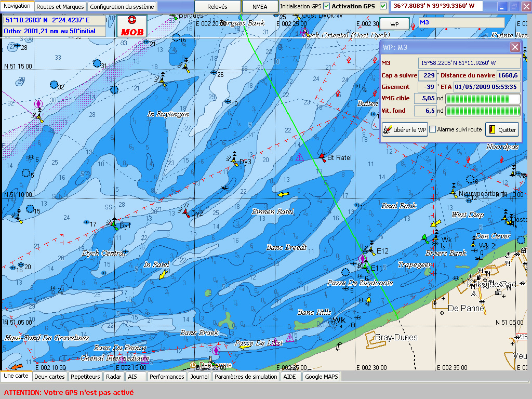This screenshot has height=399, width=532.
Task: Click the Ortho distance readout text
Action: click(x=54, y=31)
